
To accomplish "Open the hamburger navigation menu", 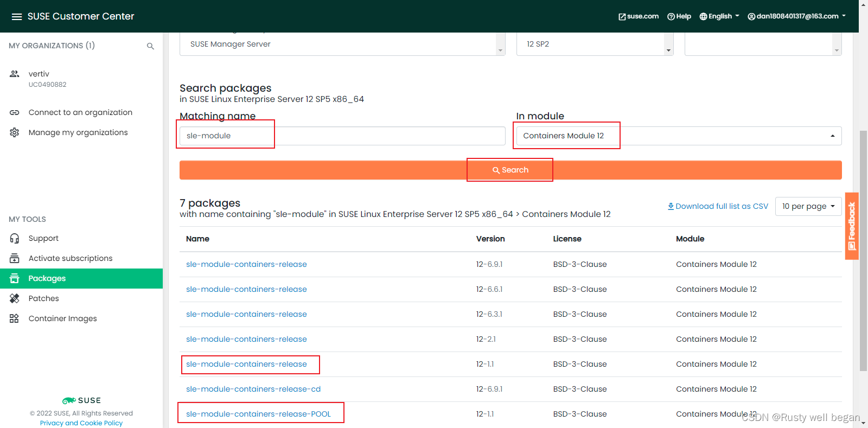I will [17, 16].
